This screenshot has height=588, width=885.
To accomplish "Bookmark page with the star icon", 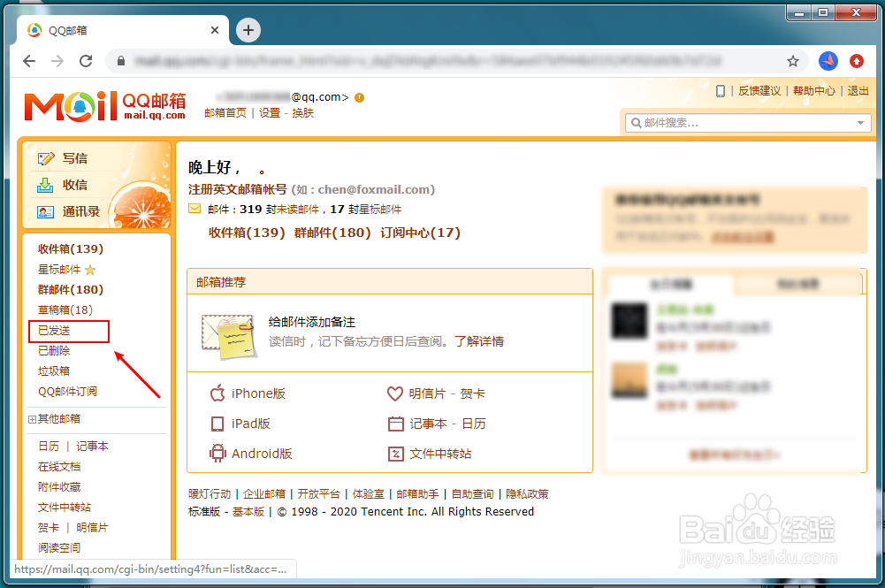I will [793, 61].
